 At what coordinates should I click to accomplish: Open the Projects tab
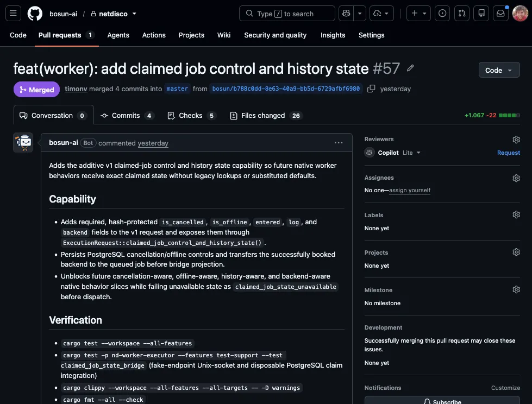pyautogui.click(x=191, y=35)
